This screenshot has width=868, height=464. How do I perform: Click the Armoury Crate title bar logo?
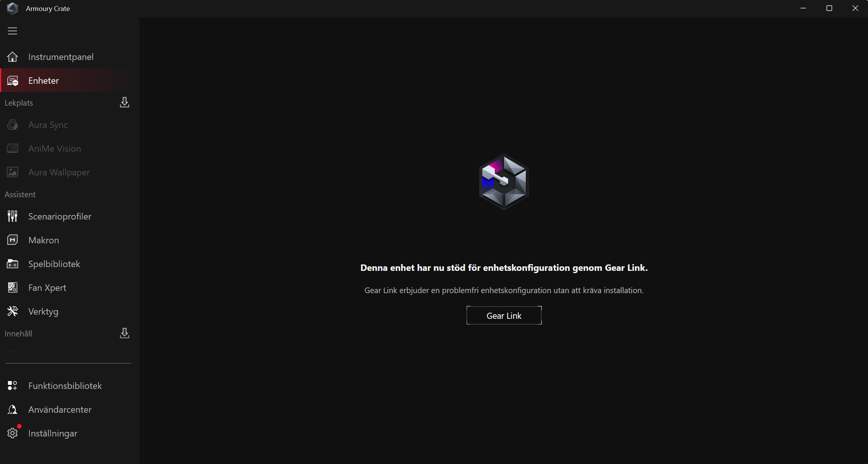pyautogui.click(x=12, y=8)
